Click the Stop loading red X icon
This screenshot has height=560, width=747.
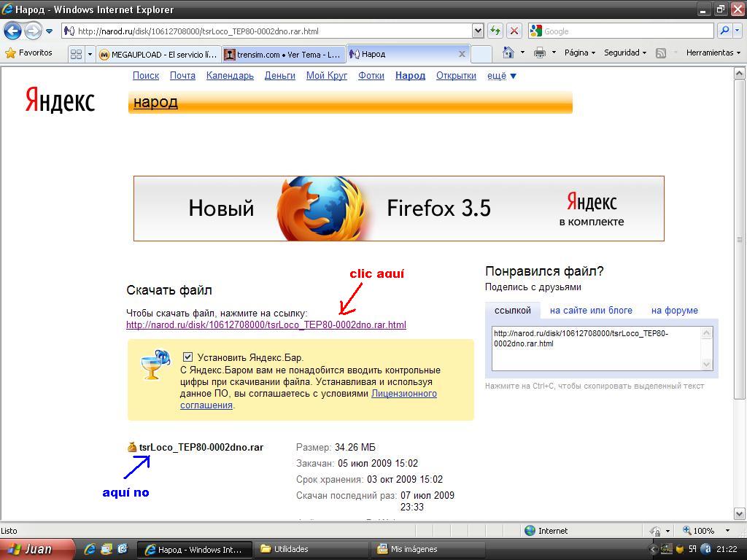[x=514, y=31]
